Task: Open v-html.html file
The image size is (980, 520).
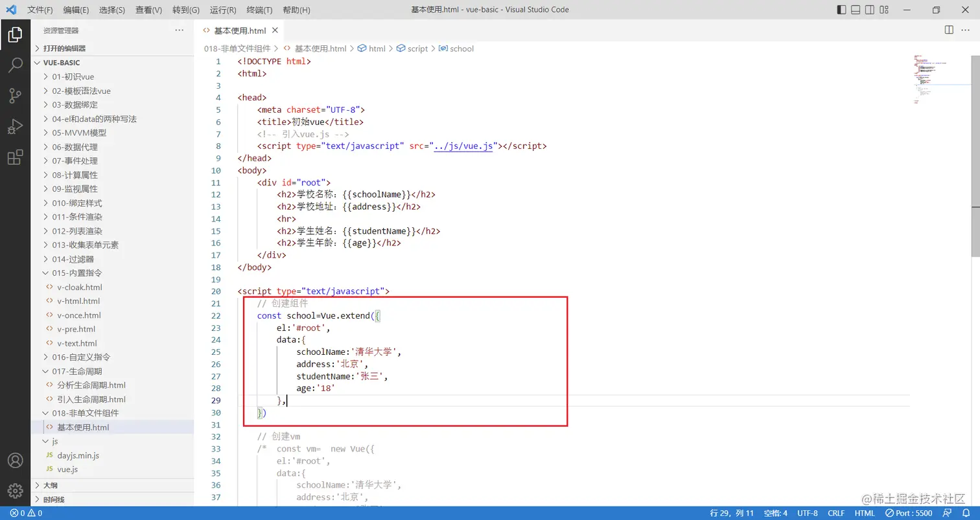Action: pos(78,301)
